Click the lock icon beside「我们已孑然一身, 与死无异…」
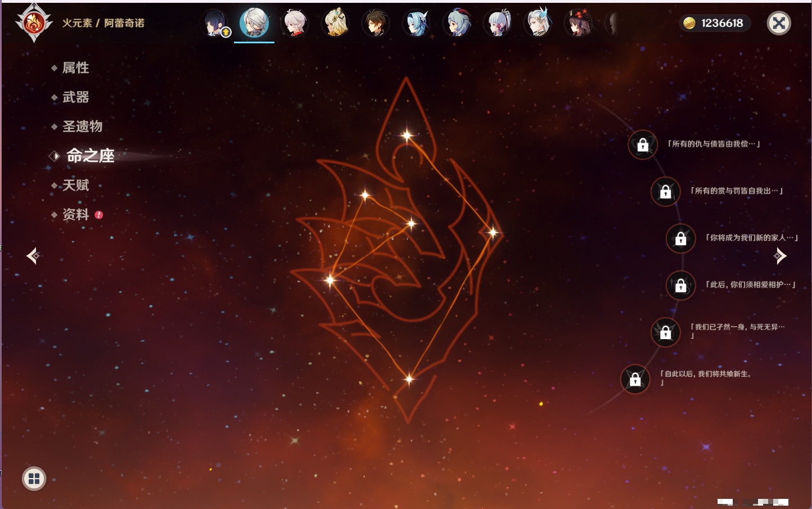This screenshot has height=509, width=812. 665,332
